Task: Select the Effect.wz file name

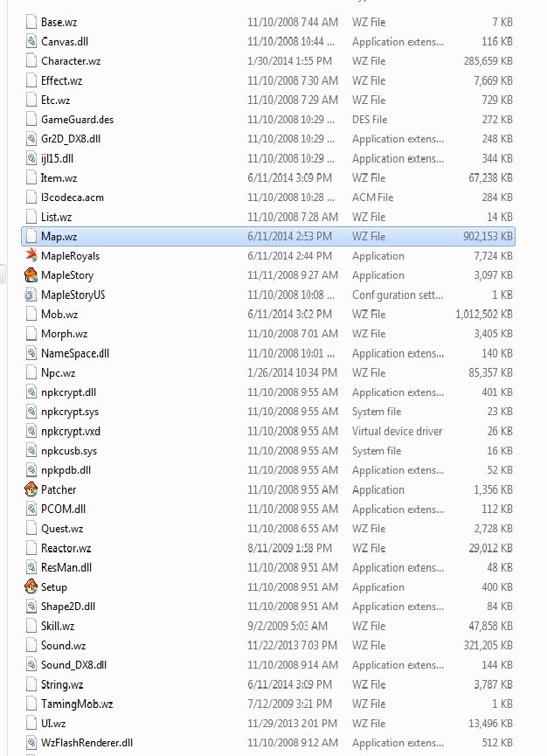Action: [62, 80]
